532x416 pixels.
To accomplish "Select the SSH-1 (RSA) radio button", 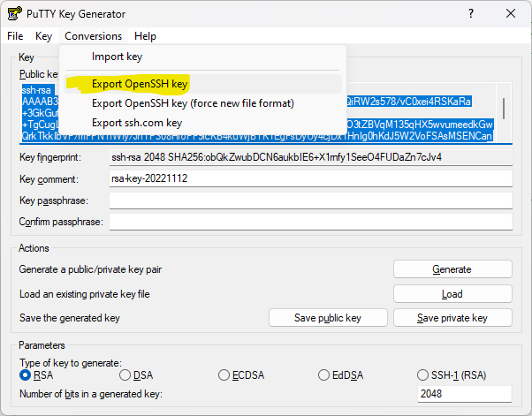I will [x=422, y=375].
